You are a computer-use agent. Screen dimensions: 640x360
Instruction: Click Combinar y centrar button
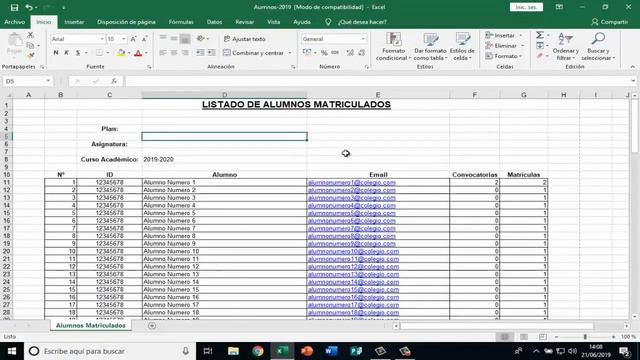253,53
